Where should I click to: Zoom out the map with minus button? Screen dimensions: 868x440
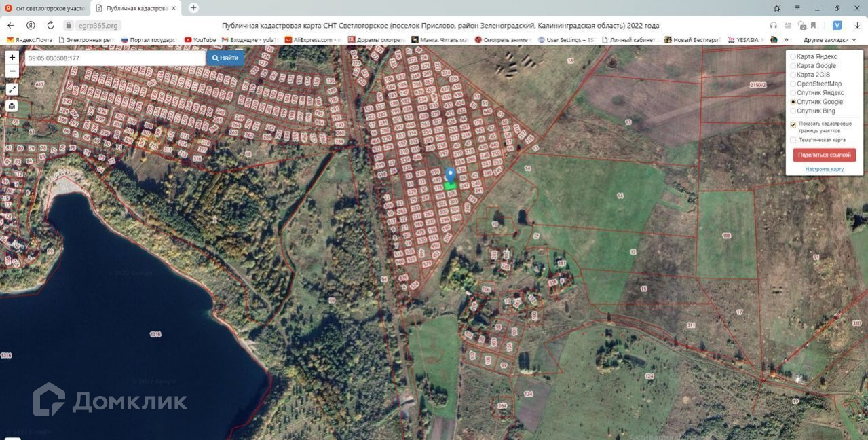tap(12, 71)
